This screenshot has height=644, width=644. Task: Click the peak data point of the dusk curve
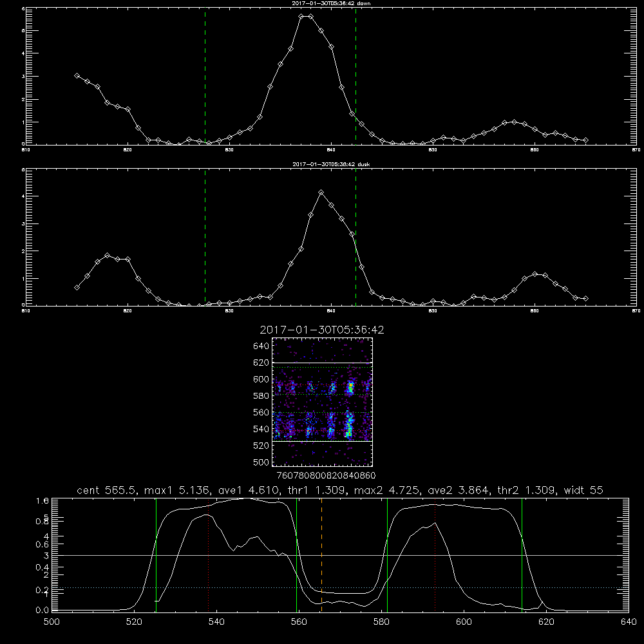pos(321,192)
